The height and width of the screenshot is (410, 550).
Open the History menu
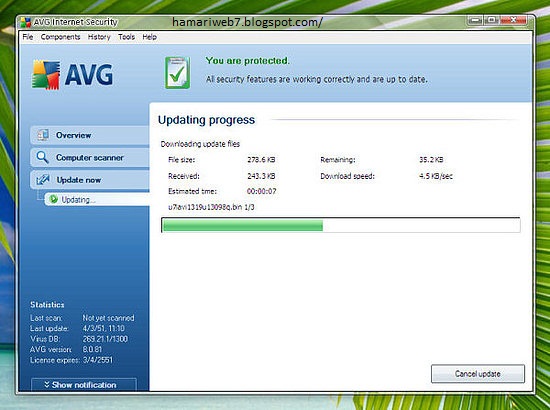[99, 37]
